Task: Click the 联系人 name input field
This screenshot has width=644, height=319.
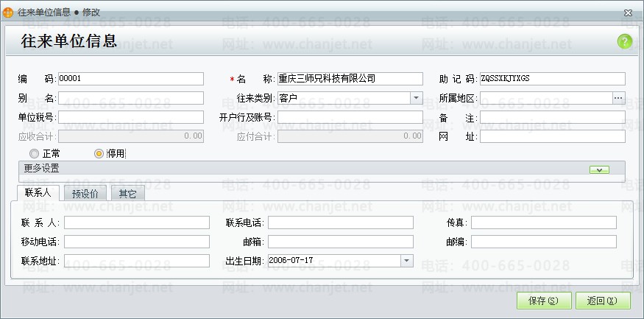Action: [137, 222]
